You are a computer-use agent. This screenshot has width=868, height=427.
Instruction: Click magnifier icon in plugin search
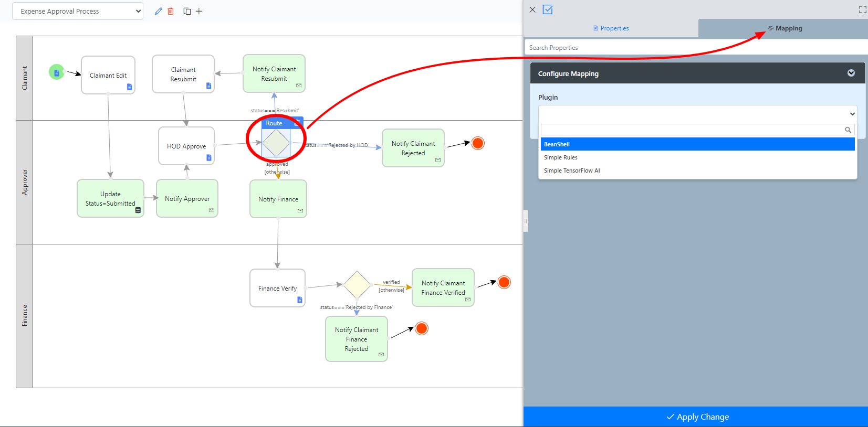848,130
